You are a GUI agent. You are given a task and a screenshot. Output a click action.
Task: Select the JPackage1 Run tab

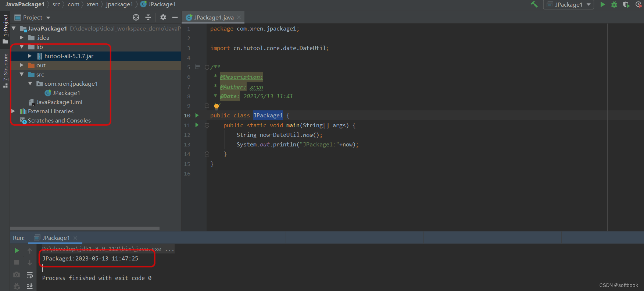tap(56, 238)
